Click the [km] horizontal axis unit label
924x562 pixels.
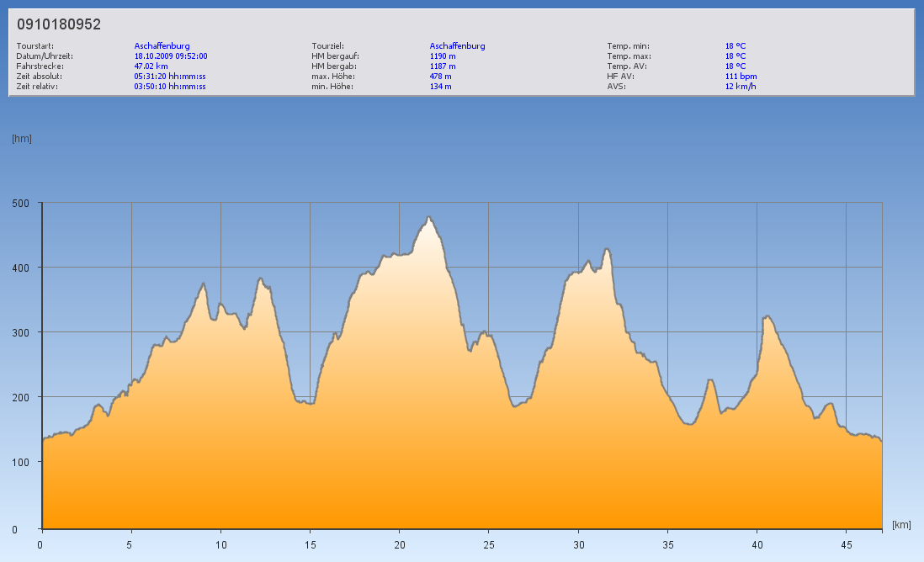coord(901,525)
